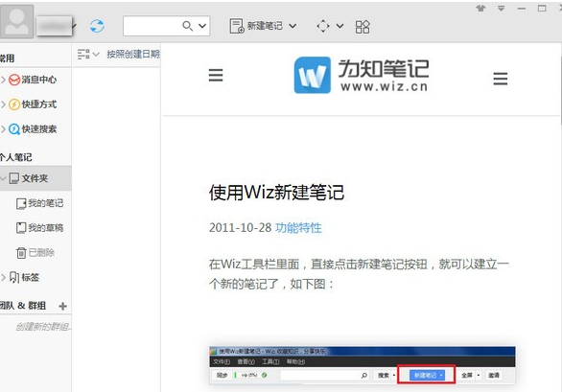Click the 功能特性 category link

pyautogui.click(x=298, y=227)
